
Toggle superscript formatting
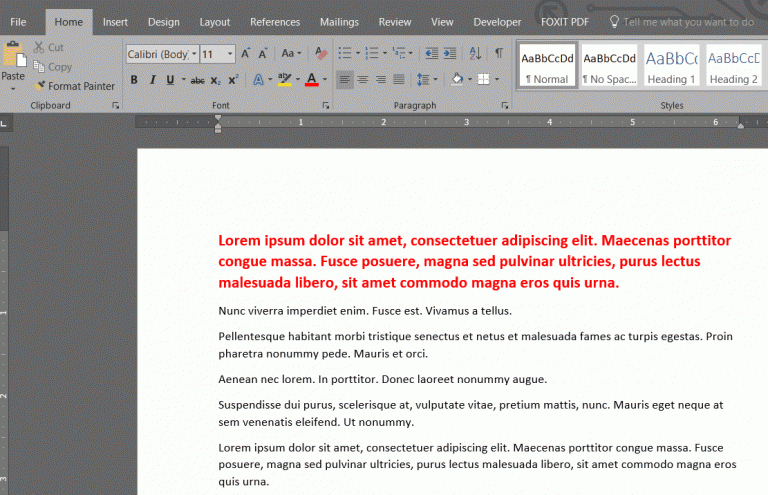[233, 80]
